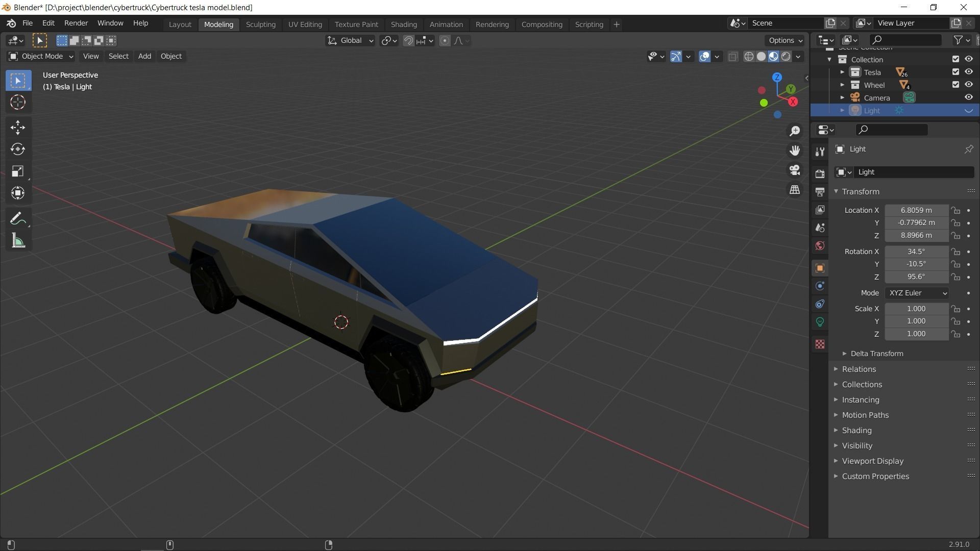Open the viewport Select menu
The height and width of the screenshot is (551, 980).
point(118,56)
